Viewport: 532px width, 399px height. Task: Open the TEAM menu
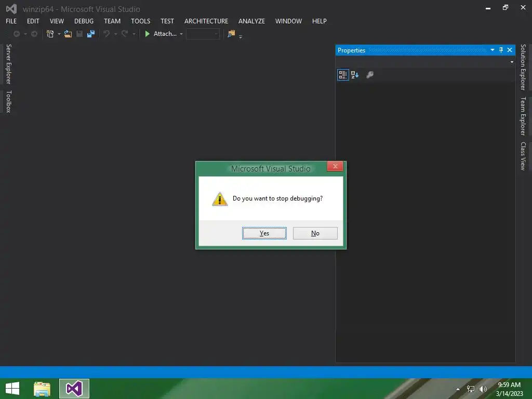tap(112, 21)
